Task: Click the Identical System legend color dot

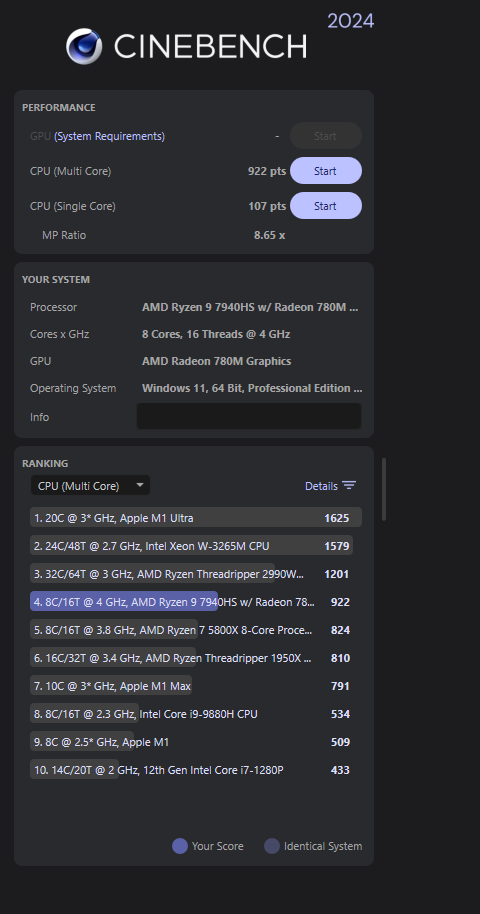Action: pos(272,846)
